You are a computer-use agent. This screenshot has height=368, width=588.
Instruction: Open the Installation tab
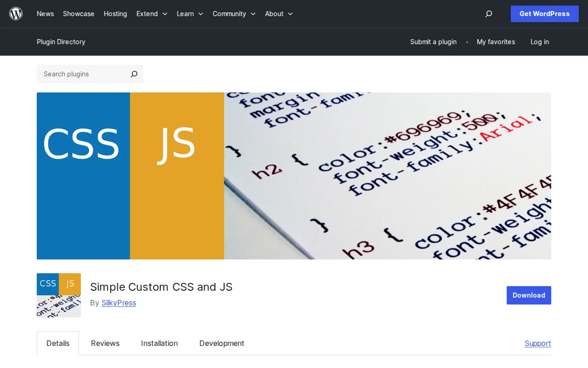pos(159,343)
